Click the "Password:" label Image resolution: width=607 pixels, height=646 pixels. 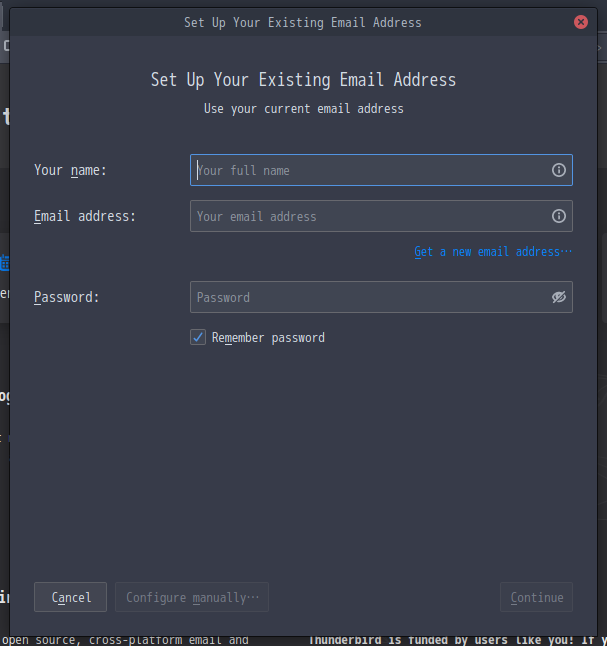pyautogui.click(x=67, y=297)
